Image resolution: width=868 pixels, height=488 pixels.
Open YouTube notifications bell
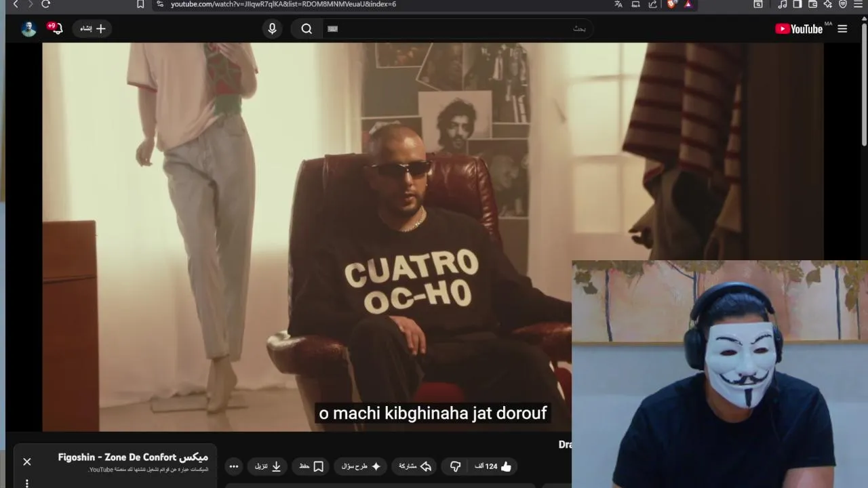[56, 28]
